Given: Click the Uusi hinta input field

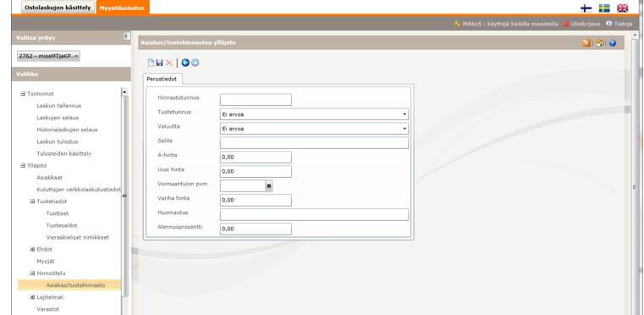Looking at the screenshot, I should (x=256, y=172).
